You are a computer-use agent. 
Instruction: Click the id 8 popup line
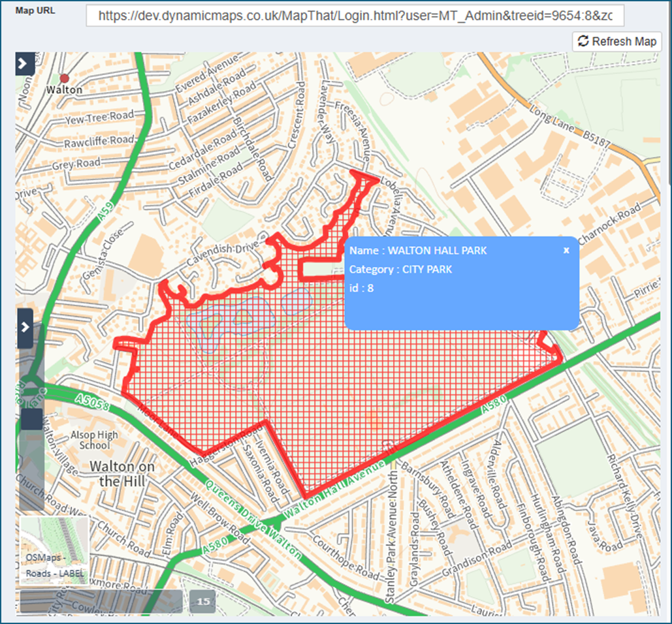[x=361, y=289]
